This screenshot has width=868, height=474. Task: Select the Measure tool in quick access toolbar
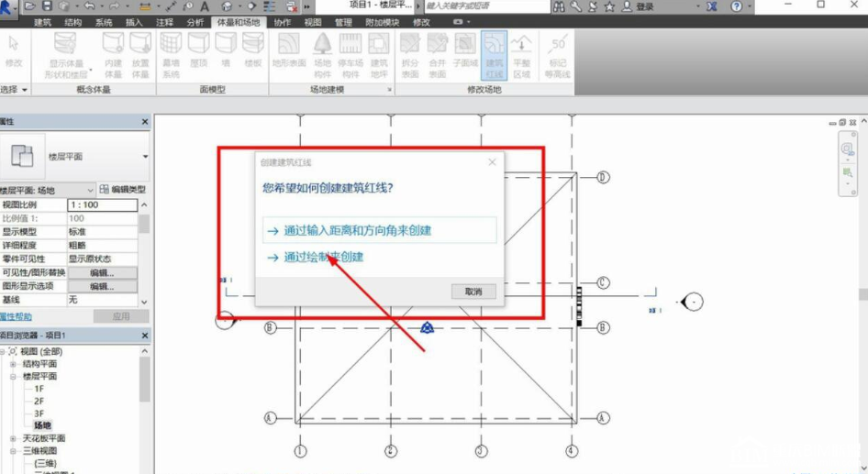[145, 6]
